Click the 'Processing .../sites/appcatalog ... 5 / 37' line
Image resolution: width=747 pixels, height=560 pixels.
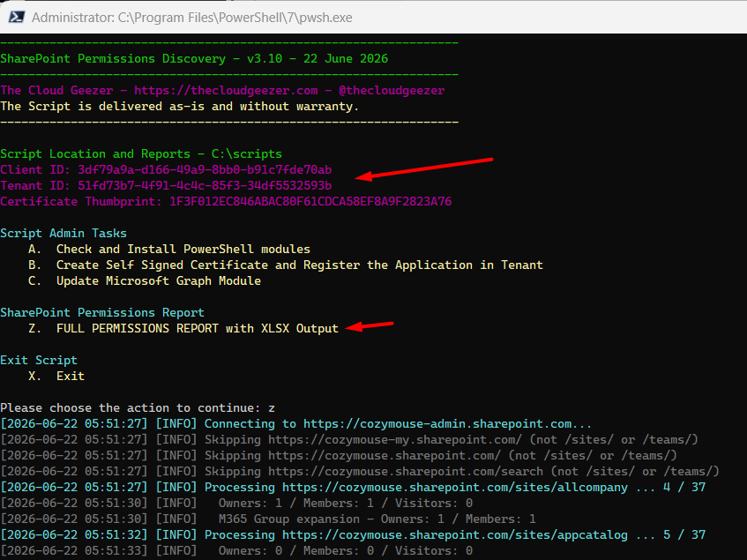[x=353, y=534]
